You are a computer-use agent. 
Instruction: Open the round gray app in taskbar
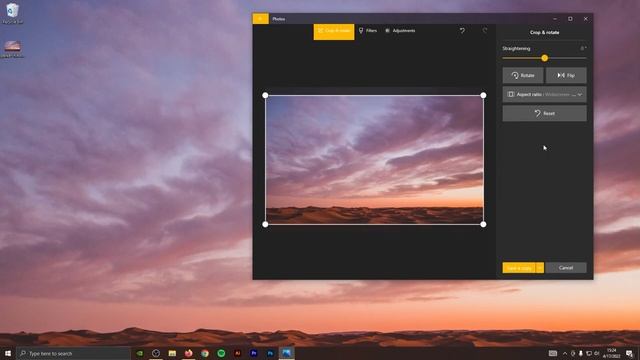(156, 353)
